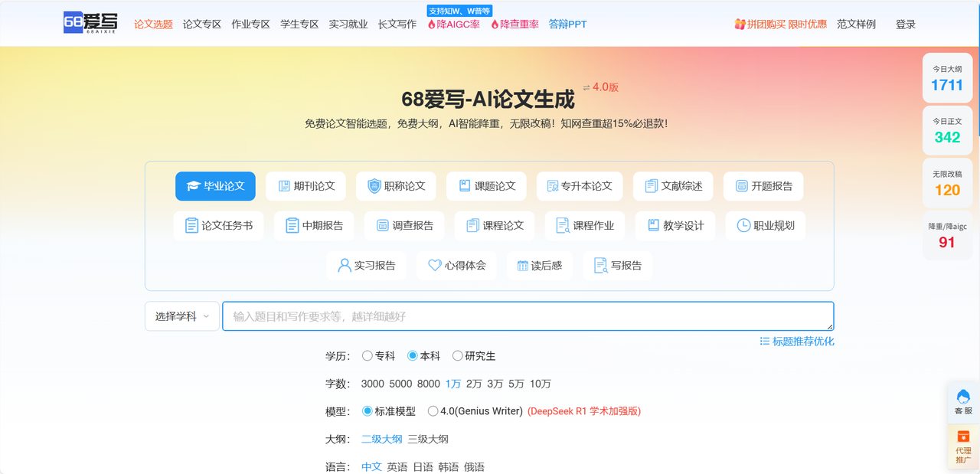
Task: Click the 代理推广 orange icon
Action: click(963, 436)
